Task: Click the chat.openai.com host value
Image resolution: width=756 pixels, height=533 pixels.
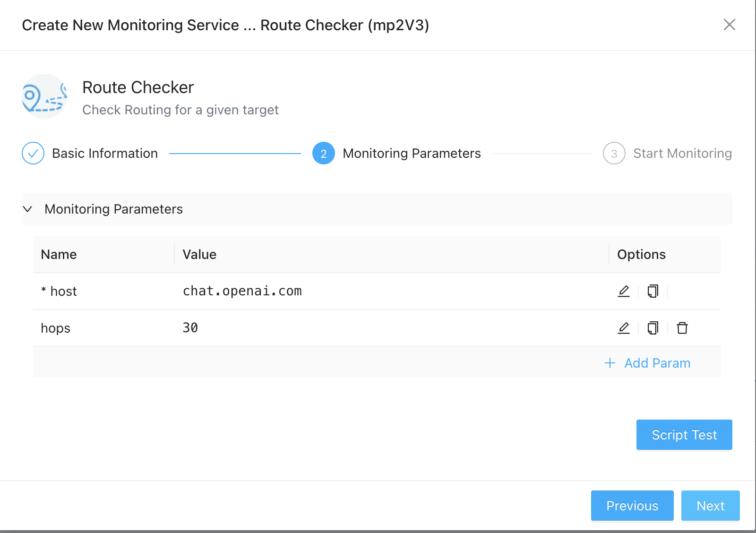Action: 242,291
